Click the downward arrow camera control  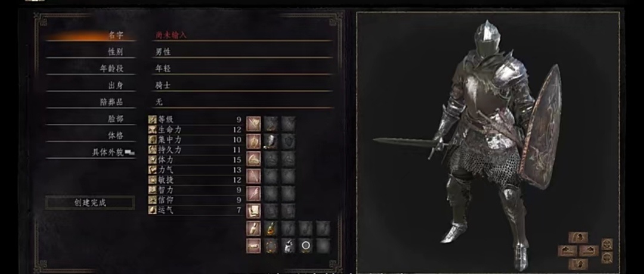coord(578,264)
